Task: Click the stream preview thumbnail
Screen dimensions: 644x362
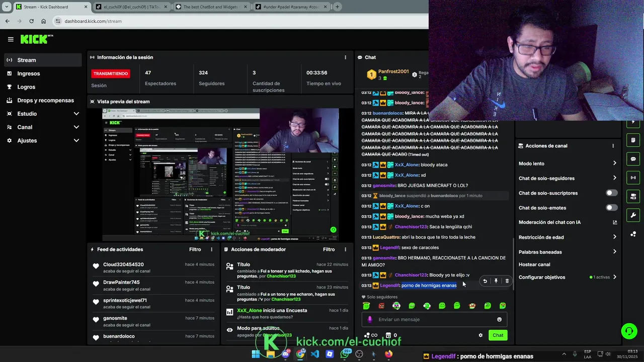Action: tap(220, 175)
